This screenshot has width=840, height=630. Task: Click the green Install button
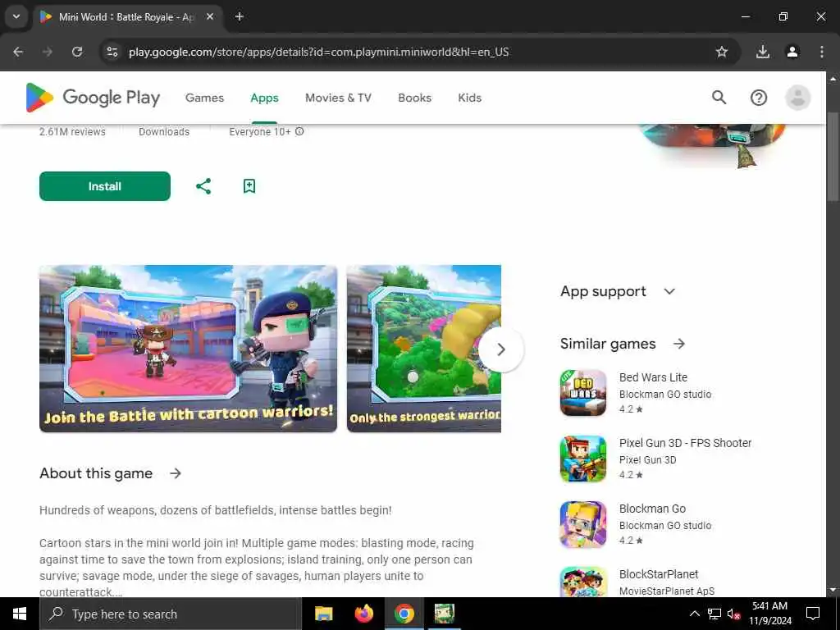[105, 186]
